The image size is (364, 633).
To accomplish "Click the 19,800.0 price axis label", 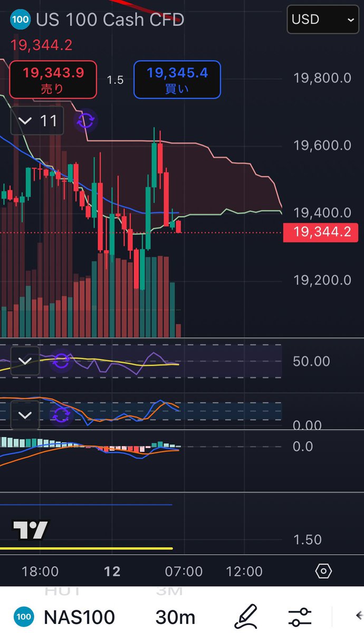I will (x=322, y=79).
